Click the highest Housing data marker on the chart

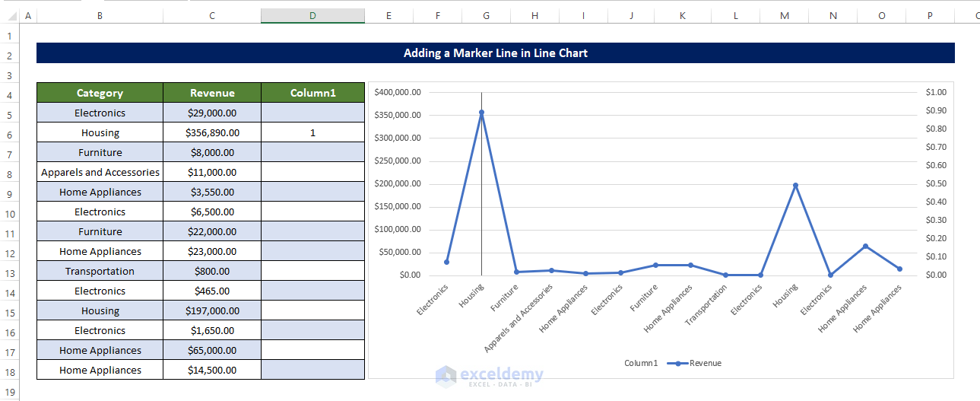[481, 113]
